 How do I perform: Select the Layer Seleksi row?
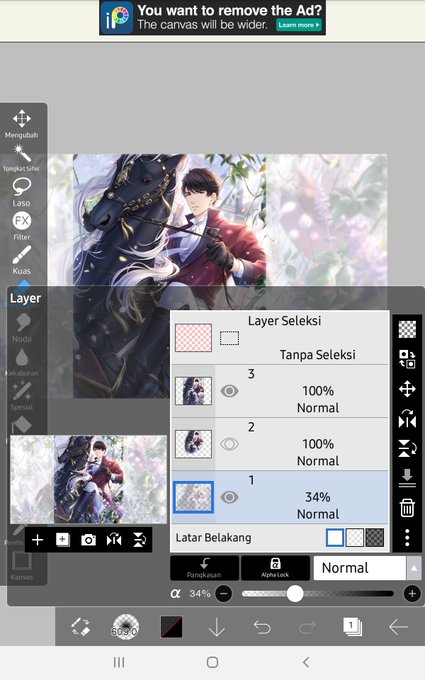click(x=280, y=337)
